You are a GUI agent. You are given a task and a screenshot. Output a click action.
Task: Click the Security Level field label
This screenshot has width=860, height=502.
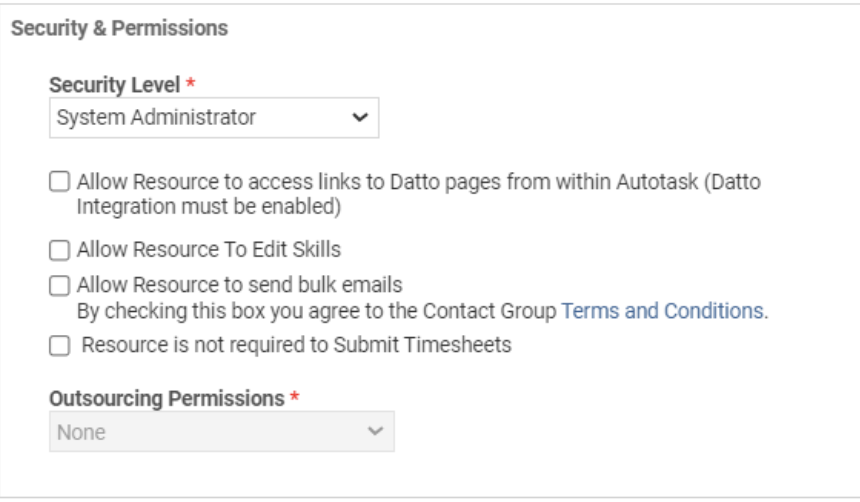[115, 86]
